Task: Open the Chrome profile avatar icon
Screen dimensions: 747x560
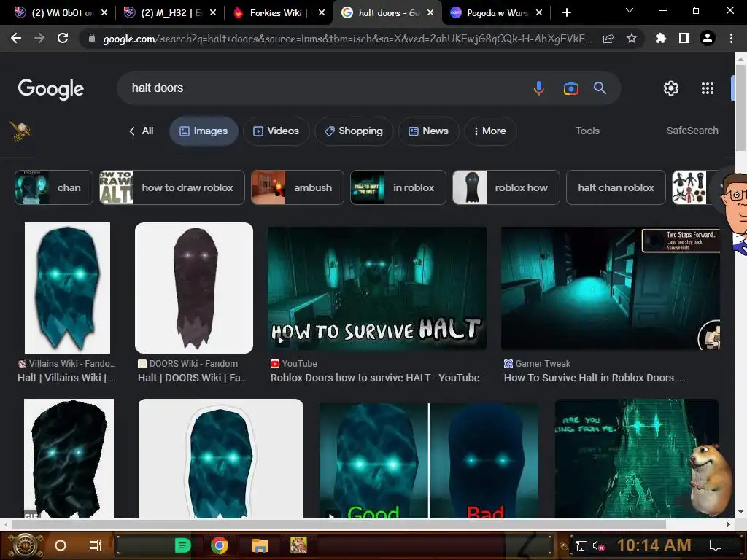Action: pyautogui.click(x=708, y=38)
